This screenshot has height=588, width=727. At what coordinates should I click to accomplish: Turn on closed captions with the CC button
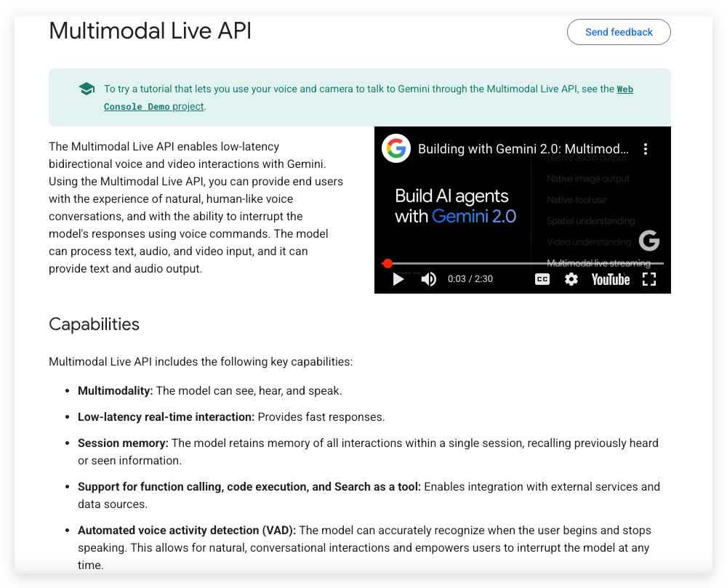pos(542,279)
